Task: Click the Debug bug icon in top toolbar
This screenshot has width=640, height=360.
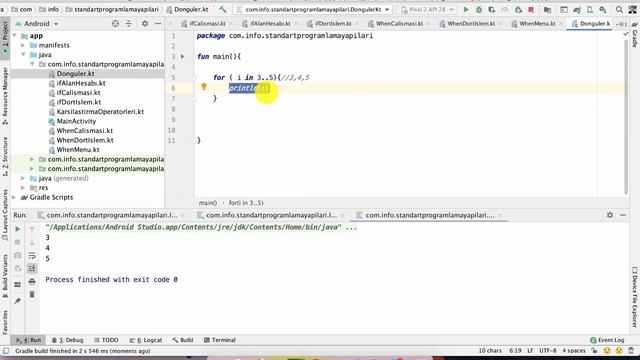Action: coord(479,9)
